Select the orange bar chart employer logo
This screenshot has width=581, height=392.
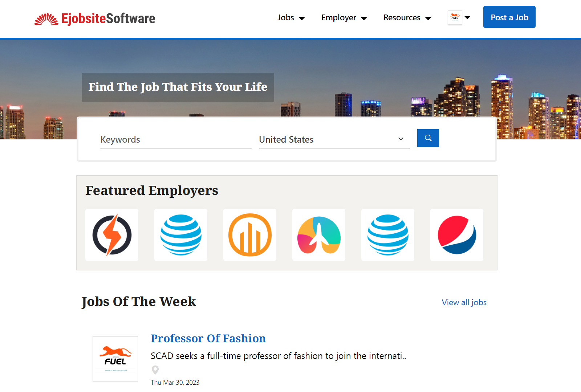point(250,235)
